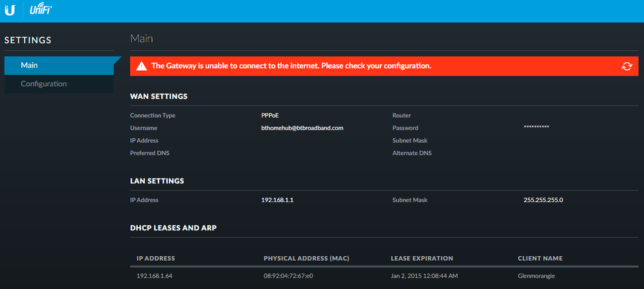The height and width of the screenshot is (289, 644).
Task: Click the gateway unable to connect message
Action: [x=291, y=66]
